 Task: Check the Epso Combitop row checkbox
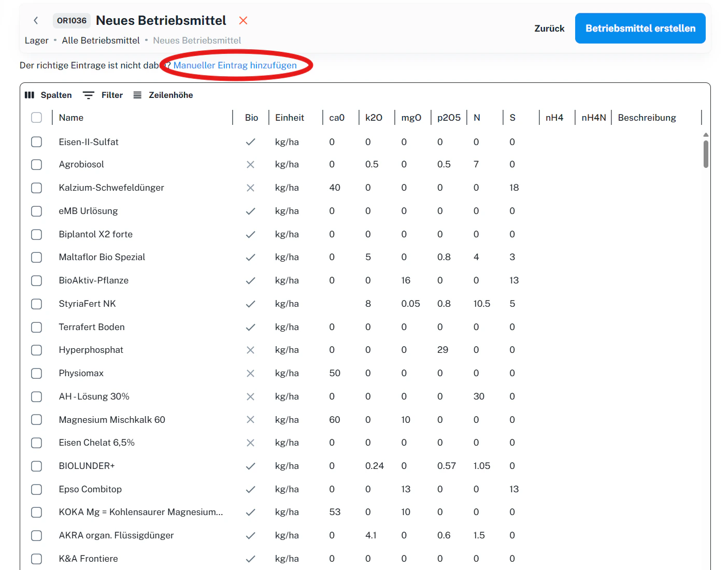pyautogui.click(x=36, y=489)
